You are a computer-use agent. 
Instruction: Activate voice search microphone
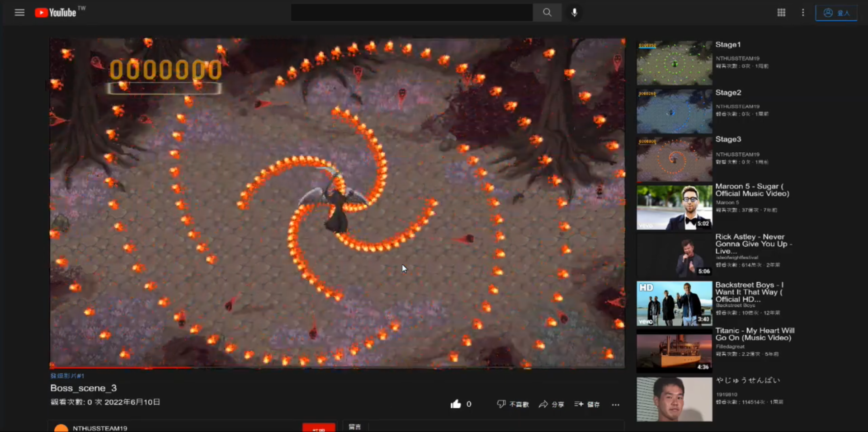tap(574, 13)
